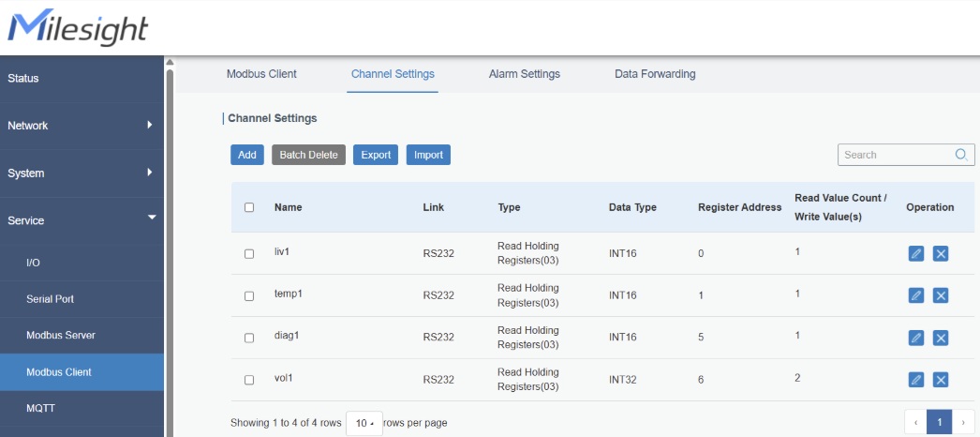Delete the vol1 channel row
This screenshot has width=980, height=437.
pos(941,380)
